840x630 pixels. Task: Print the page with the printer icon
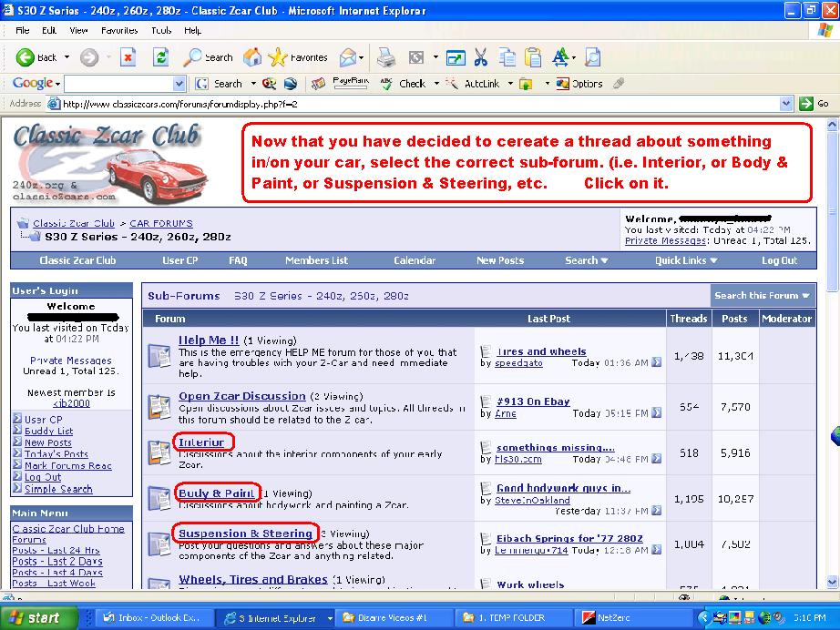385,57
